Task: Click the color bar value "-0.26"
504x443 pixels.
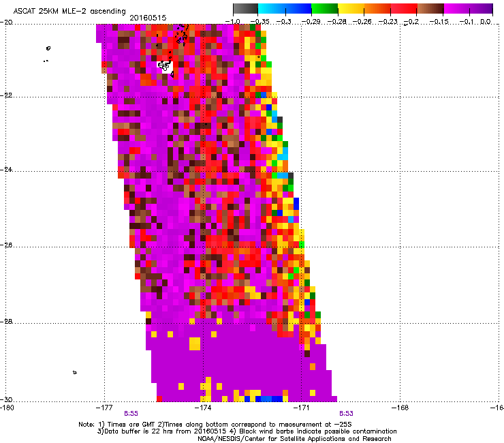Action: click(x=362, y=22)
